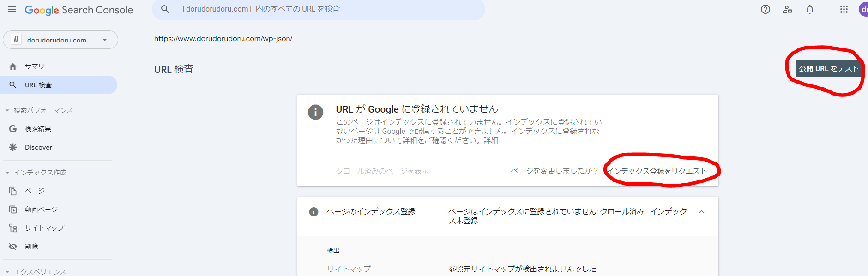This screenshot has width=868, height=276.
Task: Open the hamburger main menu
Action: pyautogui.click(x=12, y=10)
